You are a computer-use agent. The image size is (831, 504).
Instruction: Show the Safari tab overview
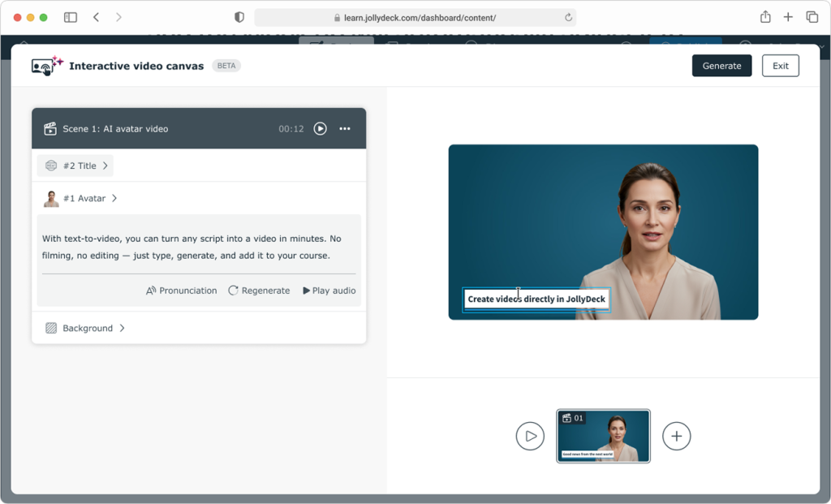(812, 17)
